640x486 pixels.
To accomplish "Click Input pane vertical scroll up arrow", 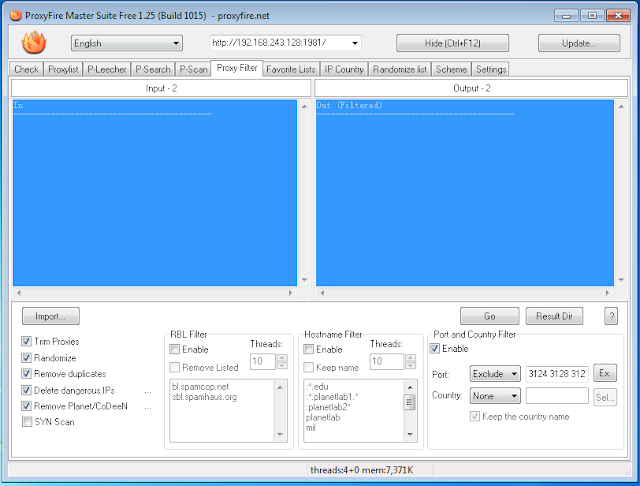I will tap(304, 107).
